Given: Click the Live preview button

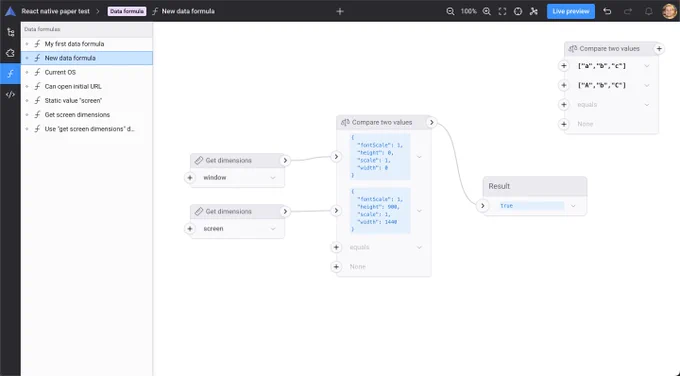Looking at the screenshot, I should click(571, 11).
